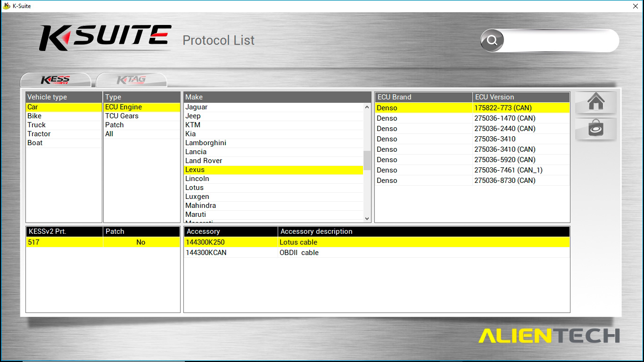Click the Home icon button

596,102
